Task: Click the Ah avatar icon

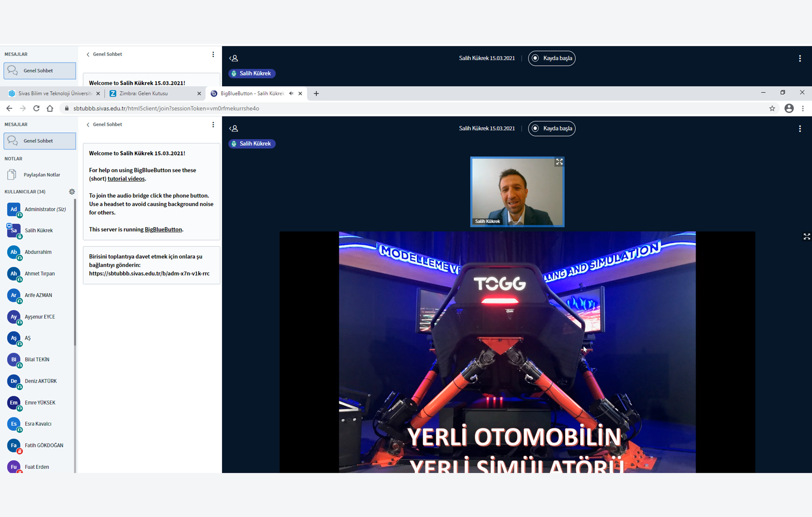Action: pyautogui.click(x=14, y=273)
